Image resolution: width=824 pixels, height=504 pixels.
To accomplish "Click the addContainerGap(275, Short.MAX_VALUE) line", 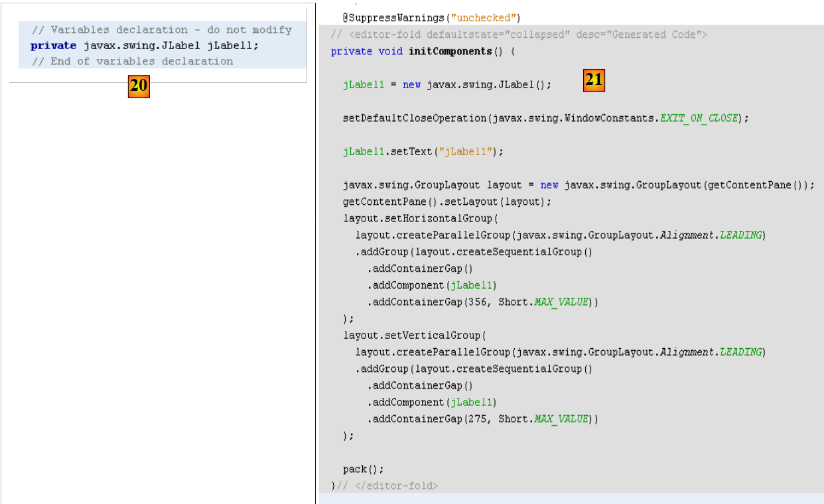I will click(x=483, y=418).
